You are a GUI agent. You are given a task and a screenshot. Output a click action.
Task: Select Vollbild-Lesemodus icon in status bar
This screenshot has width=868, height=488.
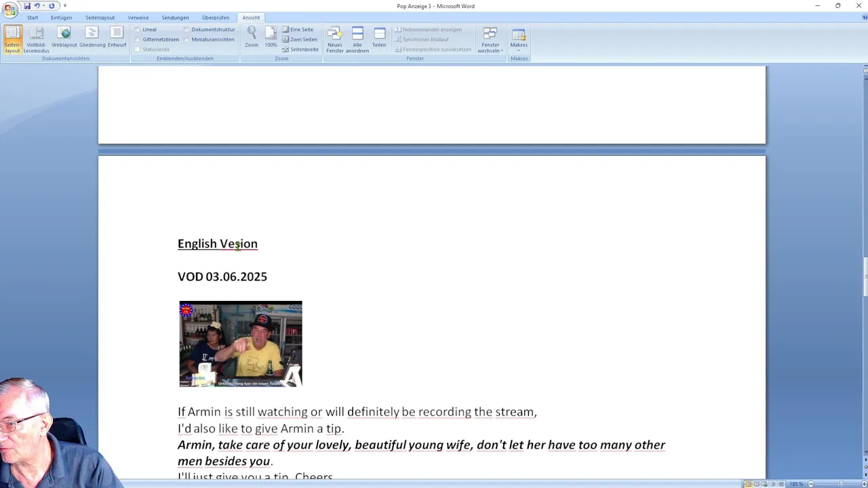click(x=757, y=484)
